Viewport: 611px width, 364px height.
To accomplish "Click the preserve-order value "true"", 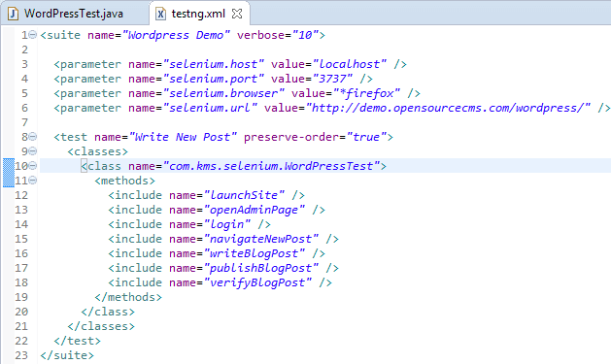I will (366, 137).
